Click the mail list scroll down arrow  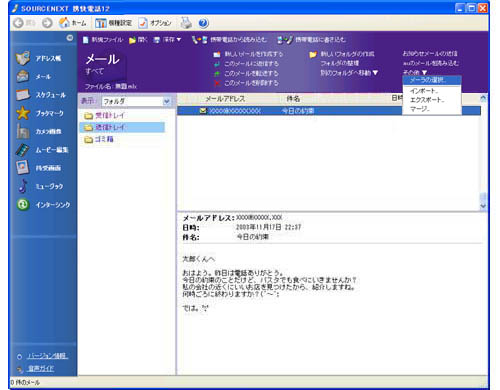point(483,206)
